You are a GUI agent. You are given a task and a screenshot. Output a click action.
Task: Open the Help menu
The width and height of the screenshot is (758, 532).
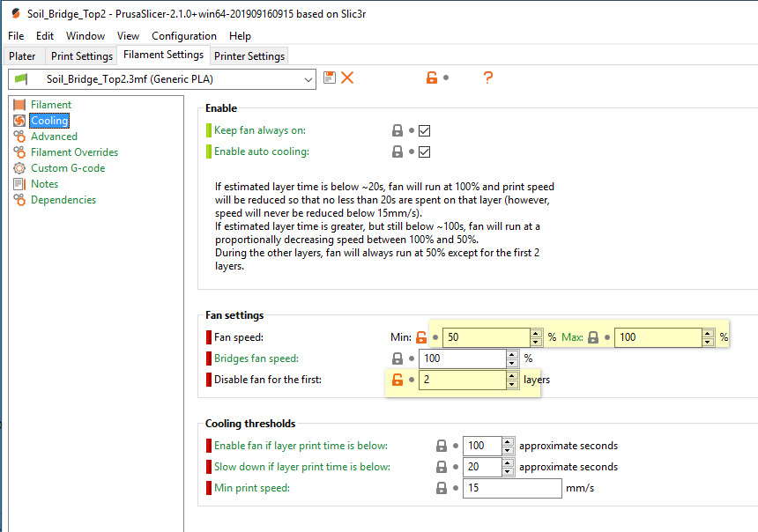(x=240, y=36)
